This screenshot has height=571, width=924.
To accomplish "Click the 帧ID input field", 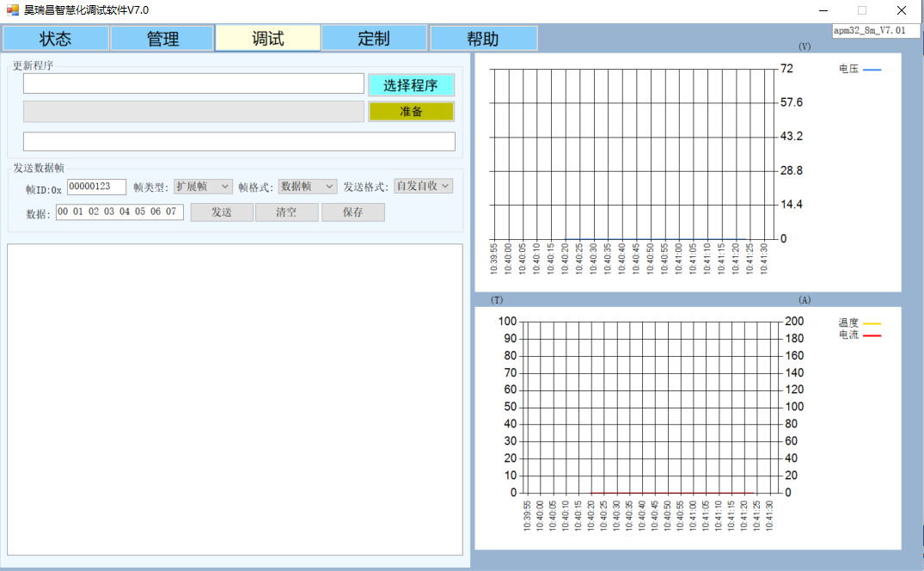I will (96, 187).
